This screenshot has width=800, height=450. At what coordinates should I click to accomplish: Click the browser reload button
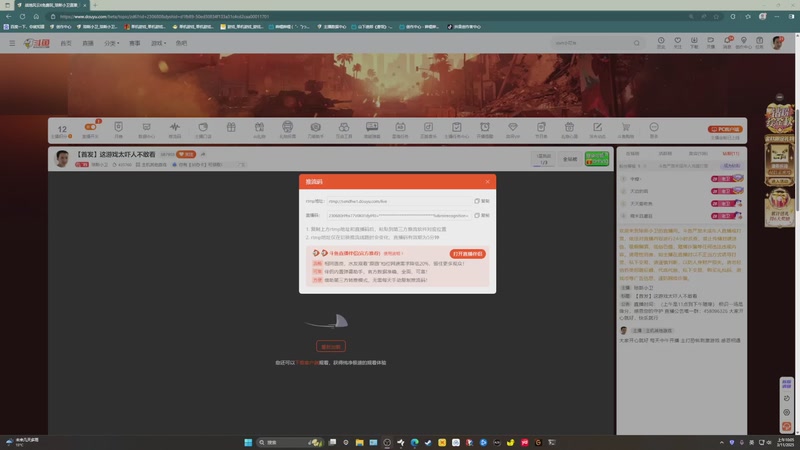pyautogui.click(x=22, y=16)
